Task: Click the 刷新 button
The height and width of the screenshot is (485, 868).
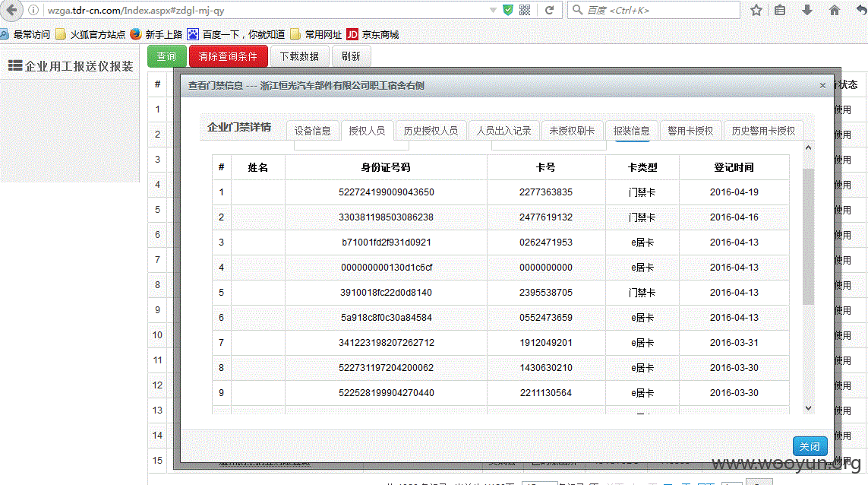Action: pos(351,56)
